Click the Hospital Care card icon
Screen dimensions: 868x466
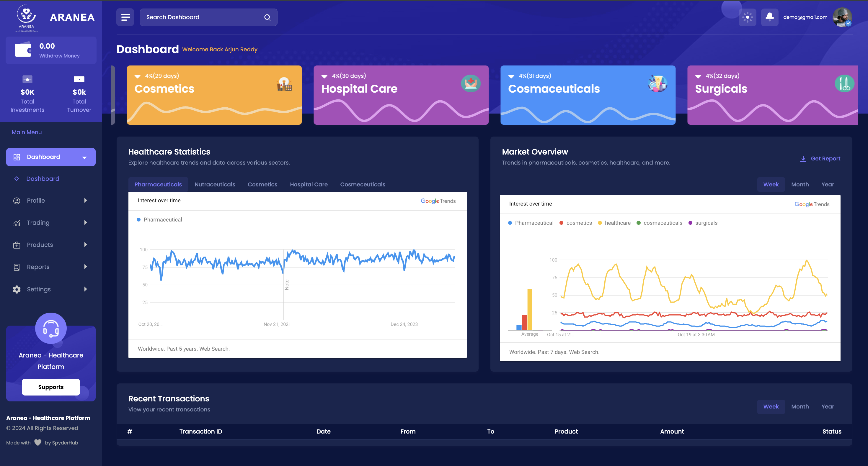pyautogui.click(x=470, y=83)
